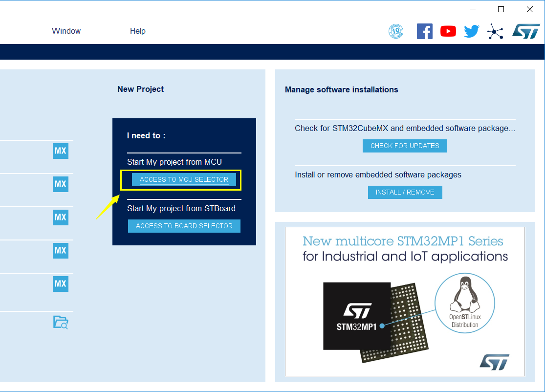Click CHECK FOR UPDATES button
The image size is (545, 392).
pyautogui.click(x=405, y=146)
